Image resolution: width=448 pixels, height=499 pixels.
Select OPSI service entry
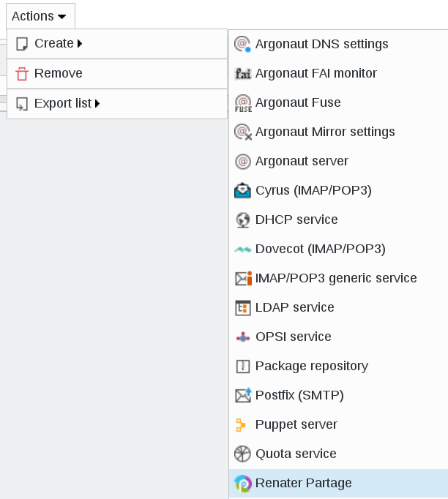[x=338, y=337]
